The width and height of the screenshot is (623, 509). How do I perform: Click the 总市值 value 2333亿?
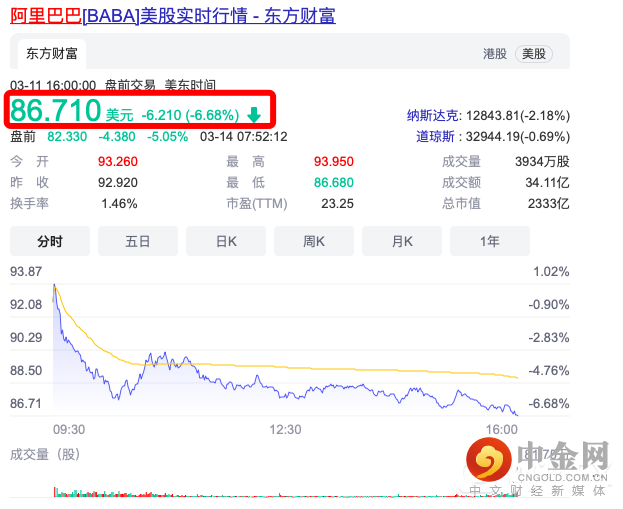tap(549, 204)
